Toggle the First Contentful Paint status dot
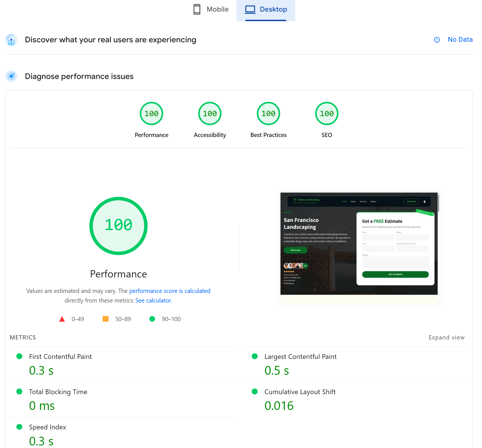Image resolution: width=482 pixels, height=448 pixels. pos(19,356)
